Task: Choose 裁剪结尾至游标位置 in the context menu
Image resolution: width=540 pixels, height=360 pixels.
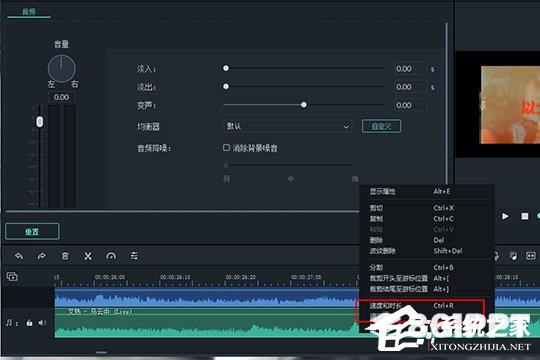Action: tap(427, 289)
